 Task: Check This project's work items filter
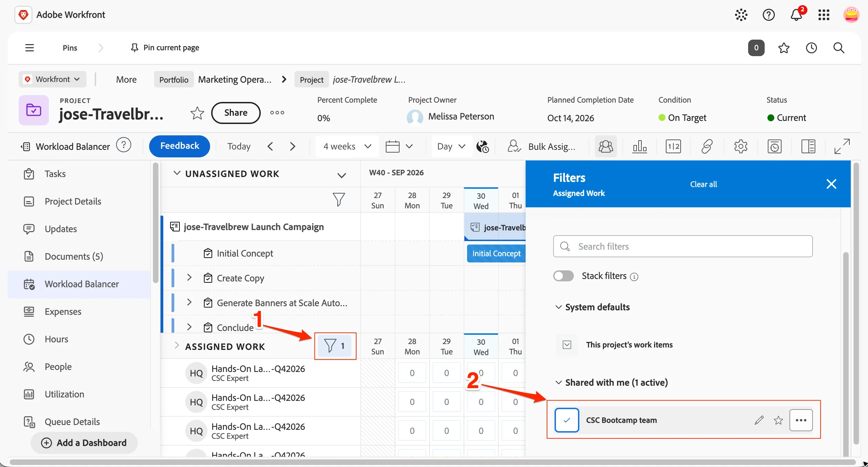pyautogui.click(x=567, y=345)
